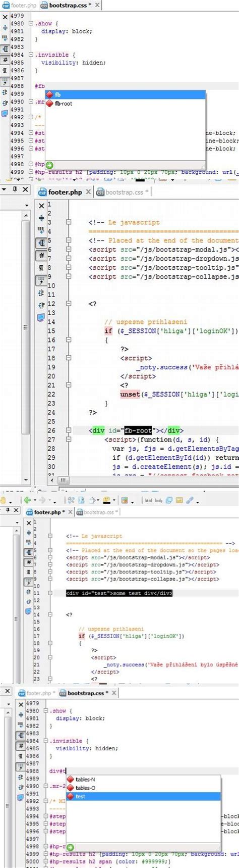Click grey forward arrow in toolbar
Image resolution: width=239 pixels, height=868 pixels.
(x=42, y=500)
